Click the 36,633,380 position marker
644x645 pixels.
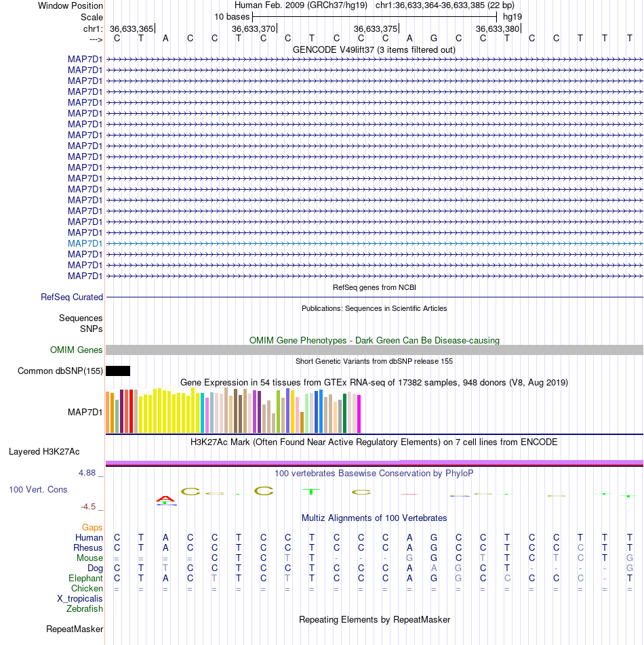tap(498, 28)
